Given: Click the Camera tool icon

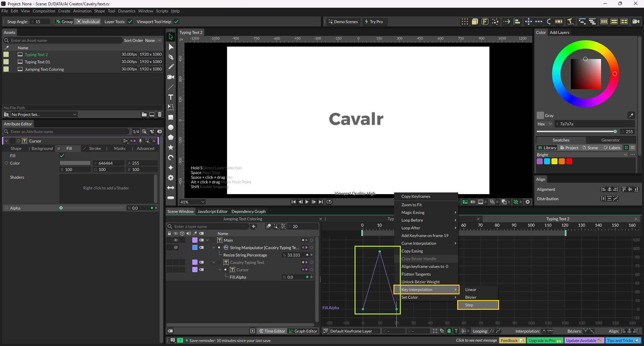Looking at the screenshot, I should 171,77.
